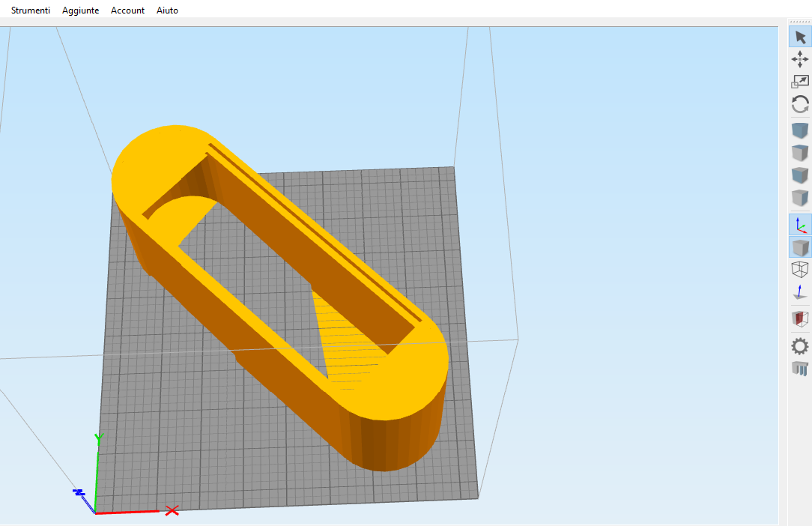Screen dimensions: 812x526
Task: Choose the scale model tool
Action: [x=800, y=82]
